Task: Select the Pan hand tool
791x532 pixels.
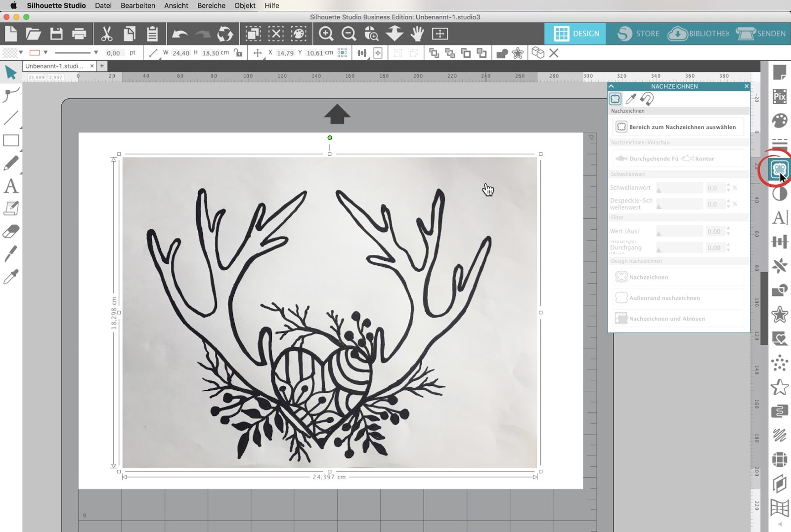Action: [418, 34]
